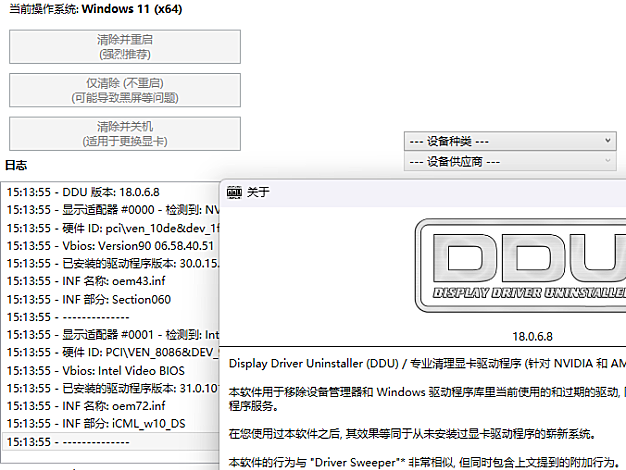Select log line 'Vbios: Intel Video BIOS'

point(111,371)
